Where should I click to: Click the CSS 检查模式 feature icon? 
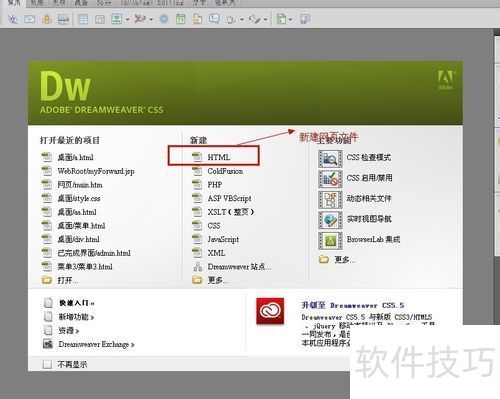[330, 158]
